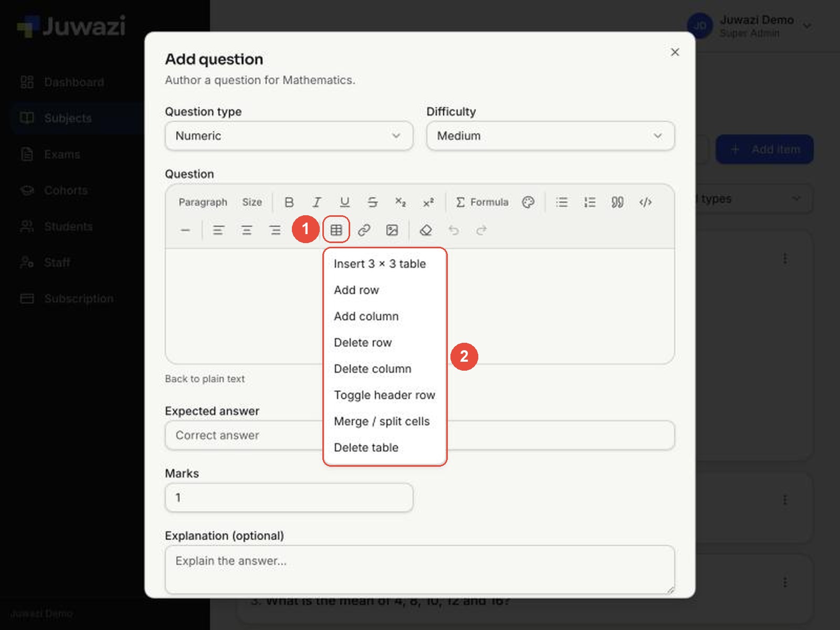This screenshot has height=630, width=840.
Task: Insert a horizontal rule
Action: [x=185, y=230]
